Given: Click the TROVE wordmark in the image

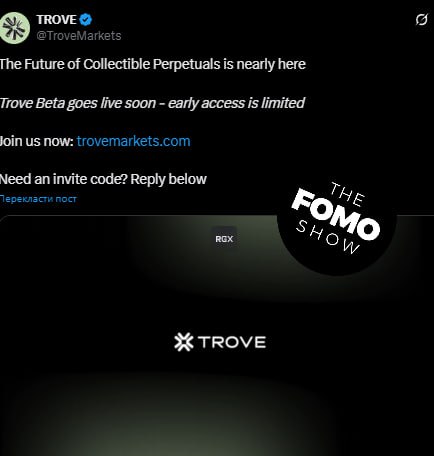Looking at the screenshot, I should click(232, 342).
